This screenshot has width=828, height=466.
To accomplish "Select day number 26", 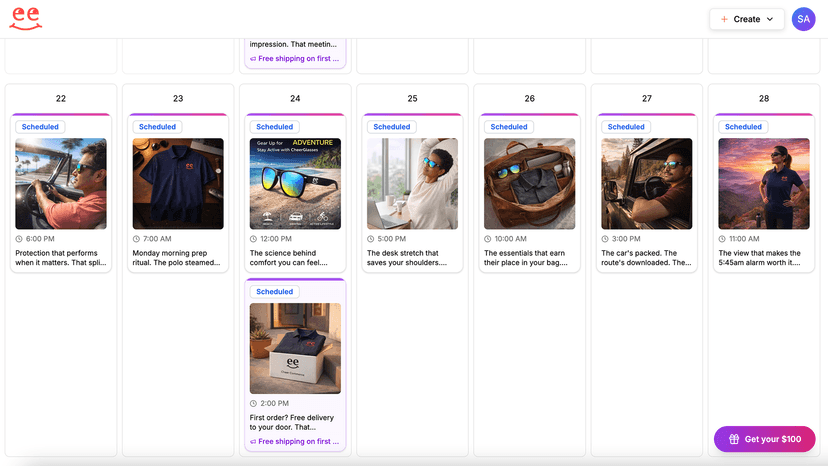I will pyautogui.click(x=530, y=98).
